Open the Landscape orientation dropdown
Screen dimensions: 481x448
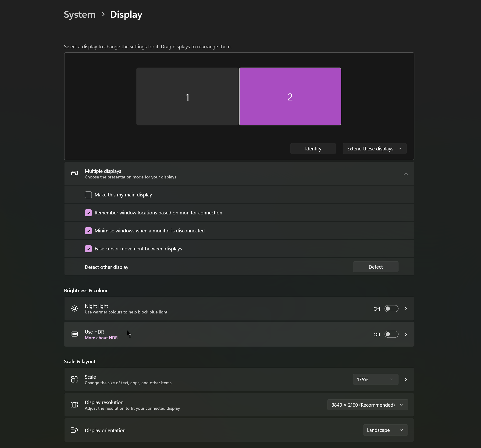[385, 430]
